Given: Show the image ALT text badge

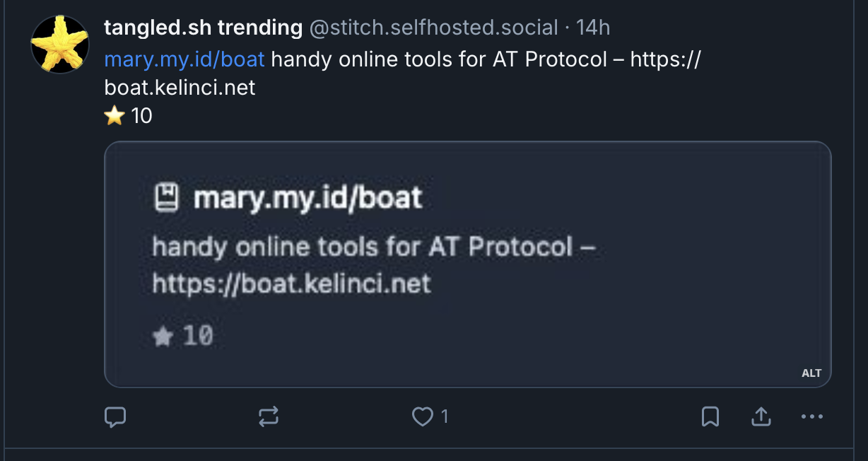Looking at the screenshot, I should point(811,373).
